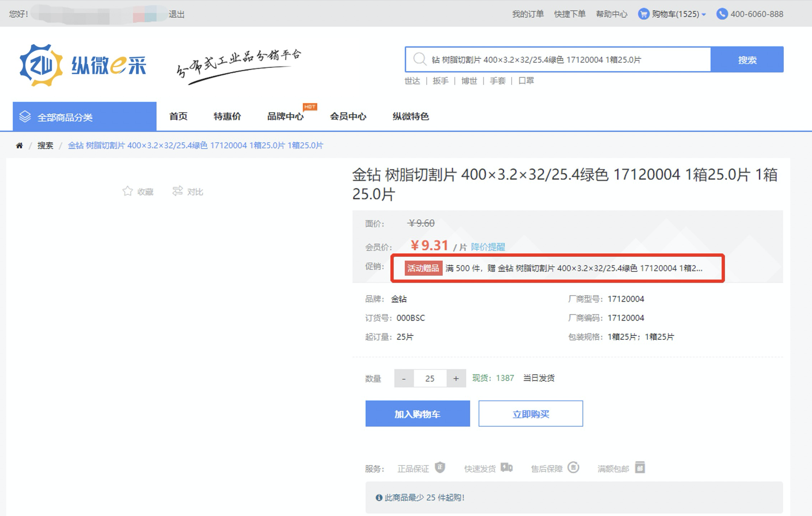This screenshot has width=812, height=516.
Task: Increase quantity with the plus button
Action: (456, 378)
